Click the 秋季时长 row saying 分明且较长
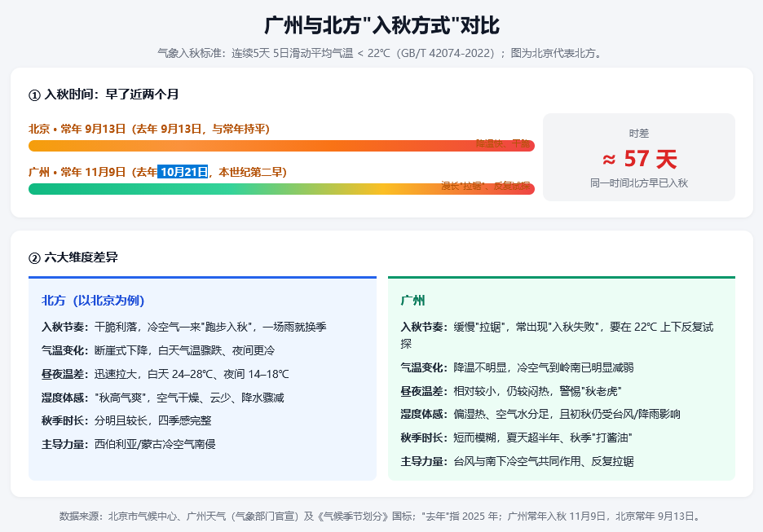This screenshot has height=532, width=763. 126,420
